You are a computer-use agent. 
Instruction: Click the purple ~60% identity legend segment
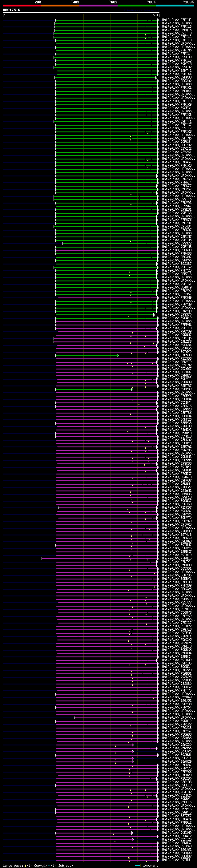click(98, 6)
